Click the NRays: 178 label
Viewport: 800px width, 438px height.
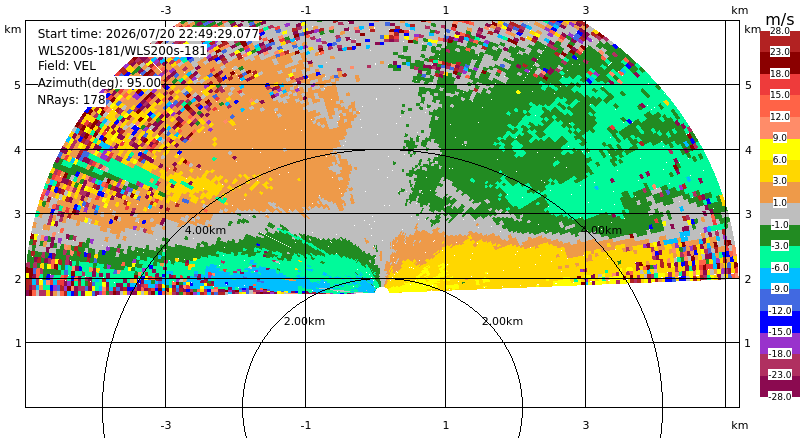point(71,99)
